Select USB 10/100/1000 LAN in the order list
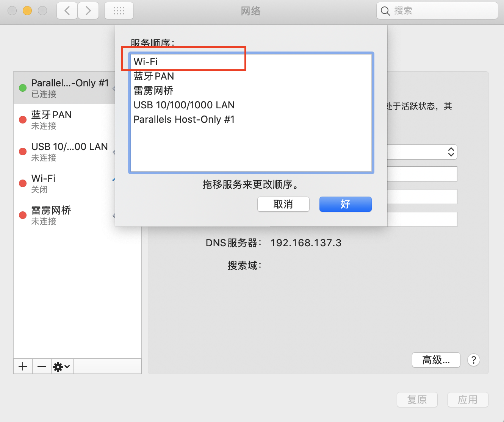 pyautogui.click(x=251, y=105)
